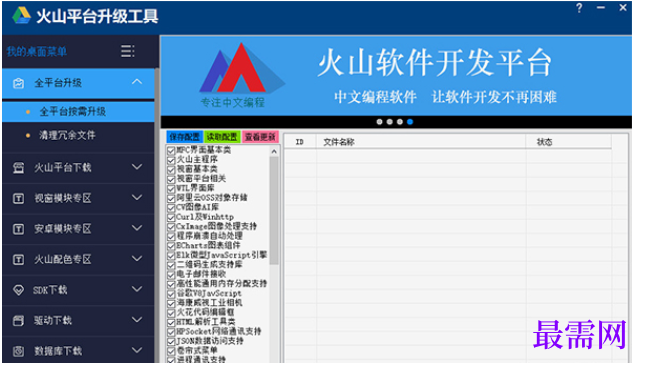Toggle the CxImage图像处理支持 checkbox
The width and height of the screenshot is (645, 366).
pyautogui.click(x=171, y=226)
